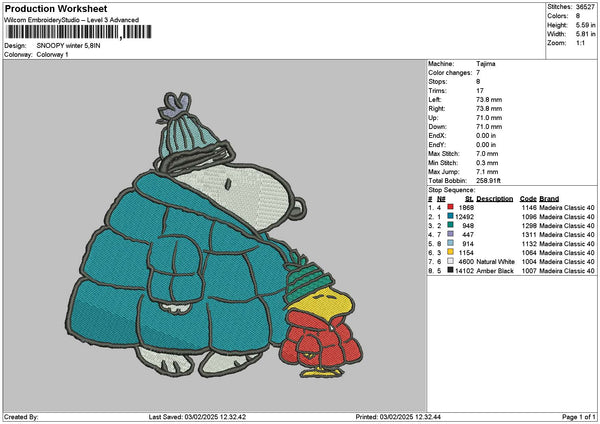Select the Colors value 8
Viewport: 600px width, 424px height.
[578, 16]
